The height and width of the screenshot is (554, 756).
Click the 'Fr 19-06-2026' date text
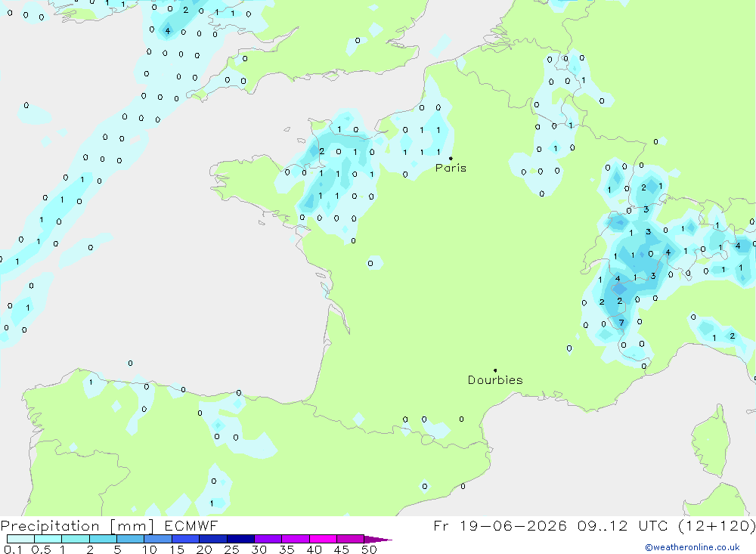500,526
